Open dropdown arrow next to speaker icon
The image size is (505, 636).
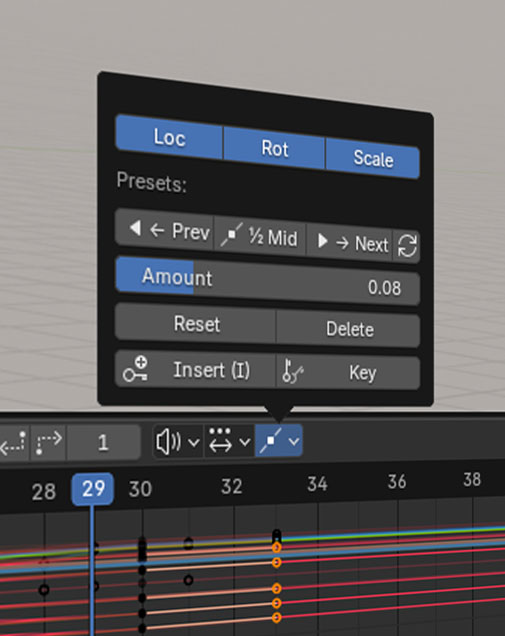194,442
